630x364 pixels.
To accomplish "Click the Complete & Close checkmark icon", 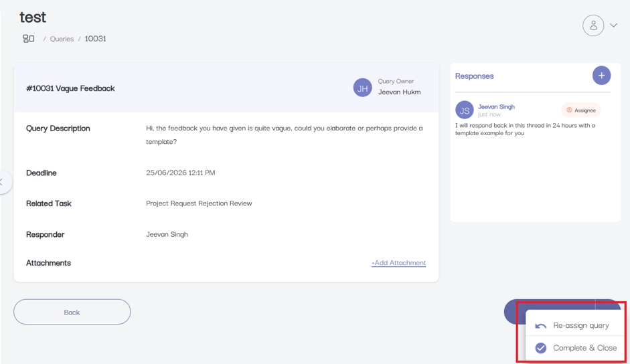I will [x=541, y=348].
